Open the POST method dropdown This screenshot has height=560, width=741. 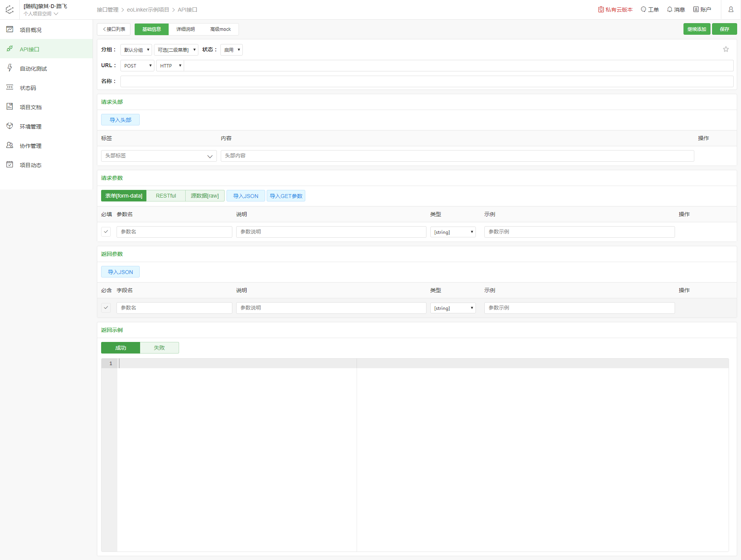coord(137,66)
